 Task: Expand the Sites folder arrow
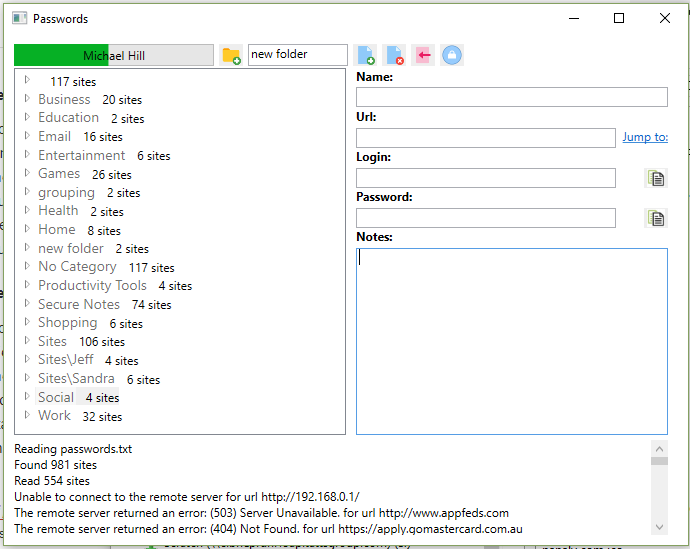(x=27, y=340)
